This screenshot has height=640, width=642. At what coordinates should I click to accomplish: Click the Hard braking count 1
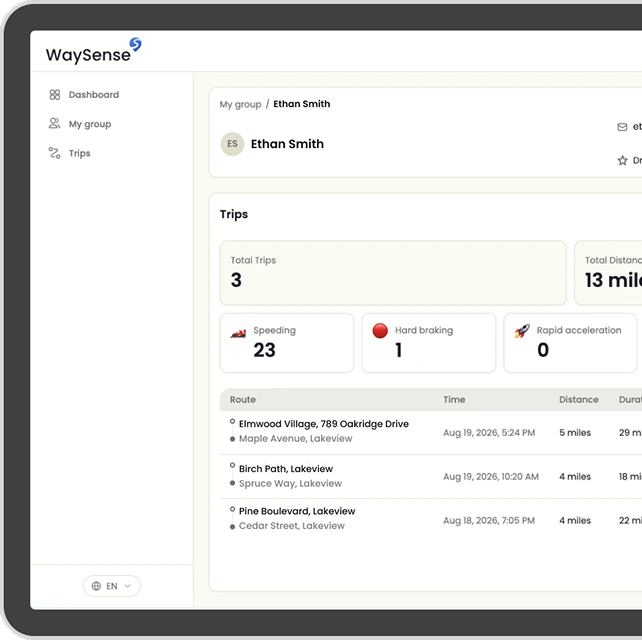click(398, 350)
